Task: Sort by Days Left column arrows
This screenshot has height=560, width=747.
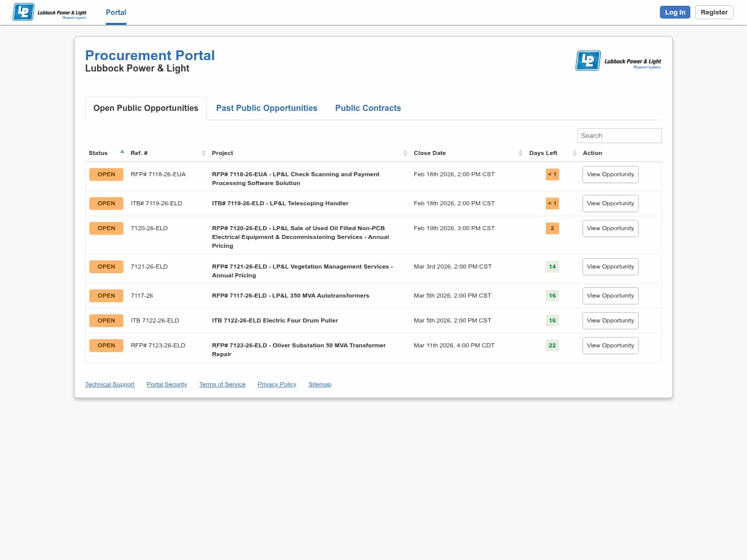Action: point(574,153)
